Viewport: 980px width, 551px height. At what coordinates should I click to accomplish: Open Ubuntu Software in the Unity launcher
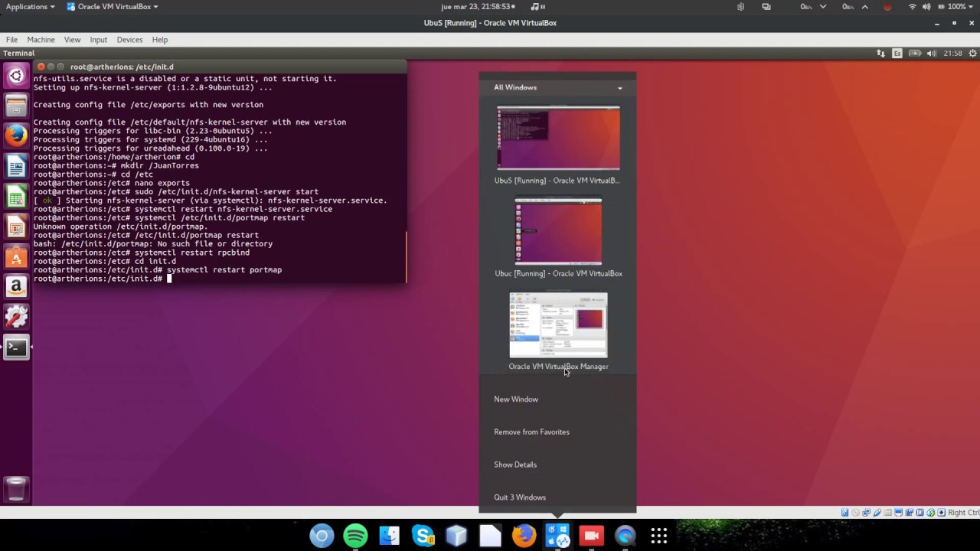pos(16,257)
